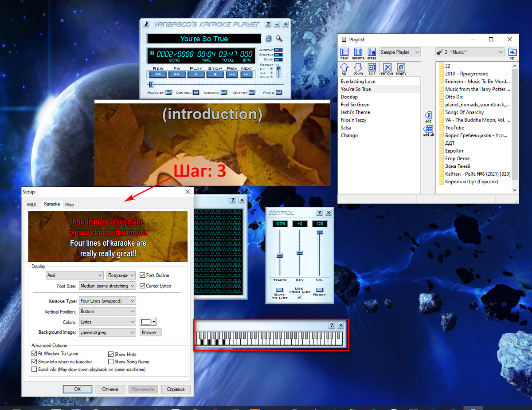The width and height of the screenshot is (532, 410).
Task: Toggle the Shuffle switch
Action: [278, 55]
